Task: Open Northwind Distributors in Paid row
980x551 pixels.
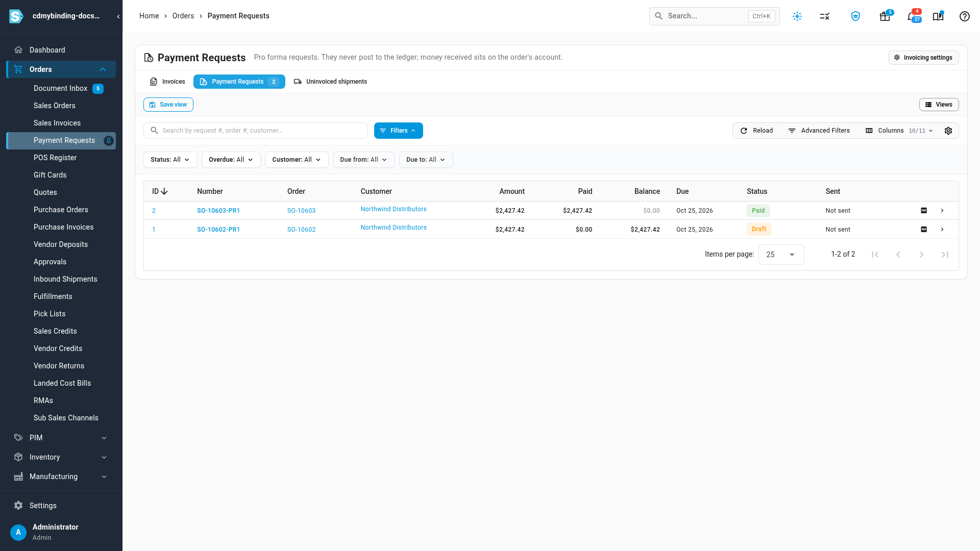Action: tap(394, 209)
